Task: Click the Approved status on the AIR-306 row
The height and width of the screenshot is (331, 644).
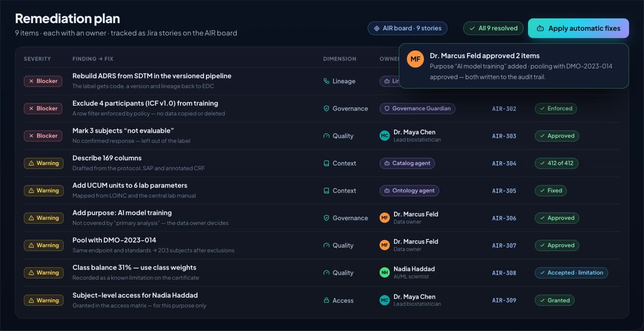Action: coord(557,218)
